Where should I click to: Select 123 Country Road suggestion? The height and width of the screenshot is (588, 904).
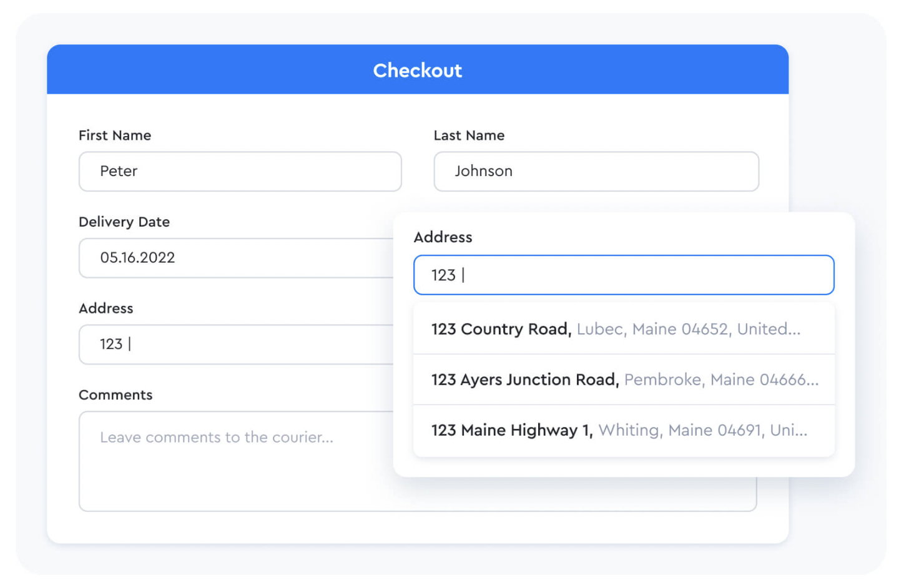pos(623,329)
